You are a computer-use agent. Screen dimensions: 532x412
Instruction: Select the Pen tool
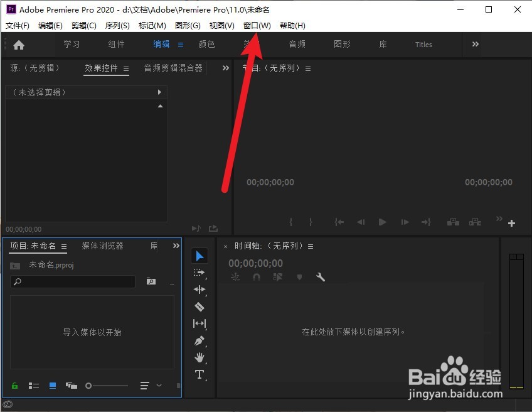coord(199,340)
